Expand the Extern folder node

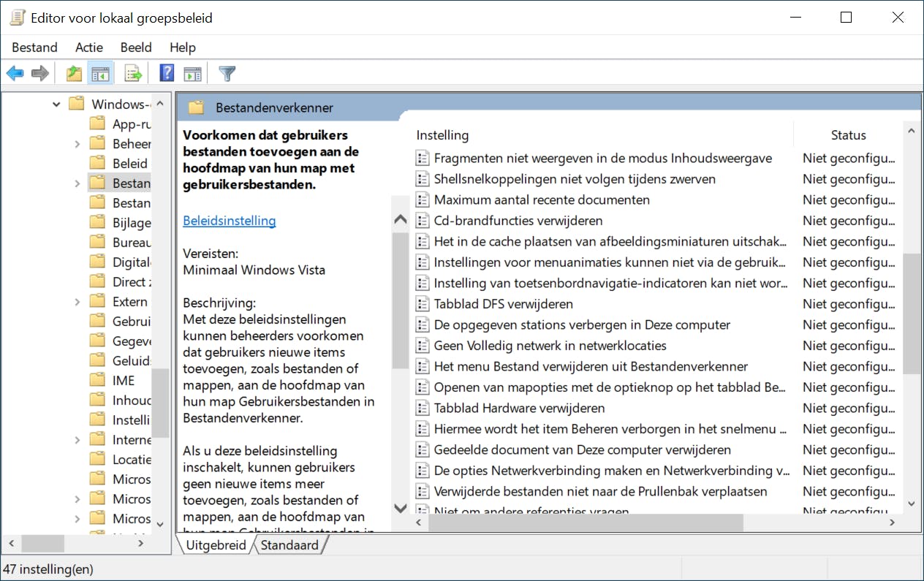pos(77,302)
